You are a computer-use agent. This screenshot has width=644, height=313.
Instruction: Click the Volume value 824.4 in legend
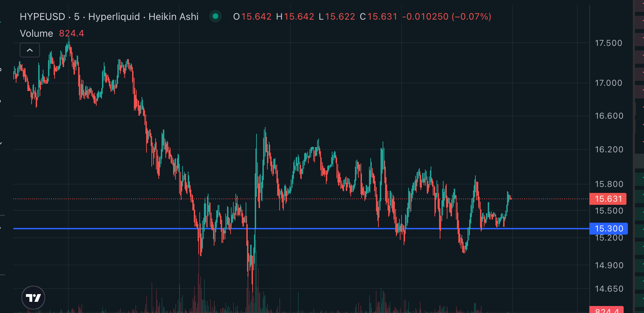coord(71,34)
